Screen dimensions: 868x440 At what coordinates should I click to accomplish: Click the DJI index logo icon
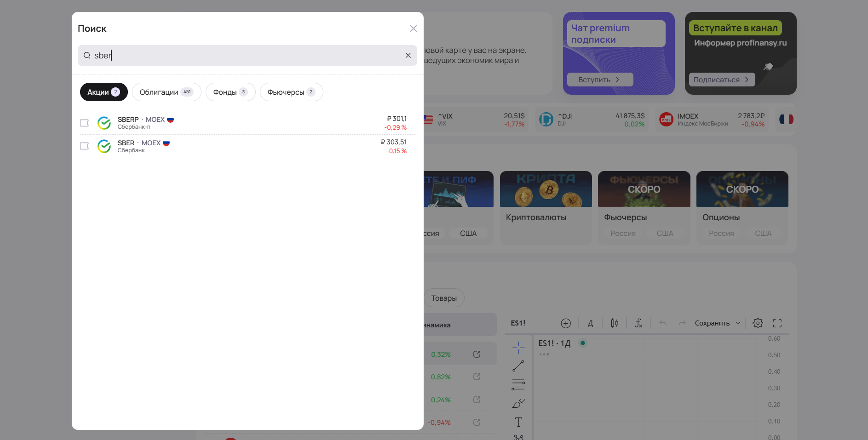546,120
